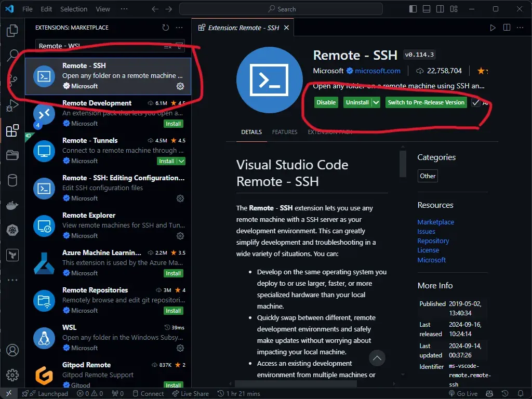Image resolution: width=532 pixels, height=399 pixels.
Task: Click the Uninstall button
Action: click(x=357, y=102)
